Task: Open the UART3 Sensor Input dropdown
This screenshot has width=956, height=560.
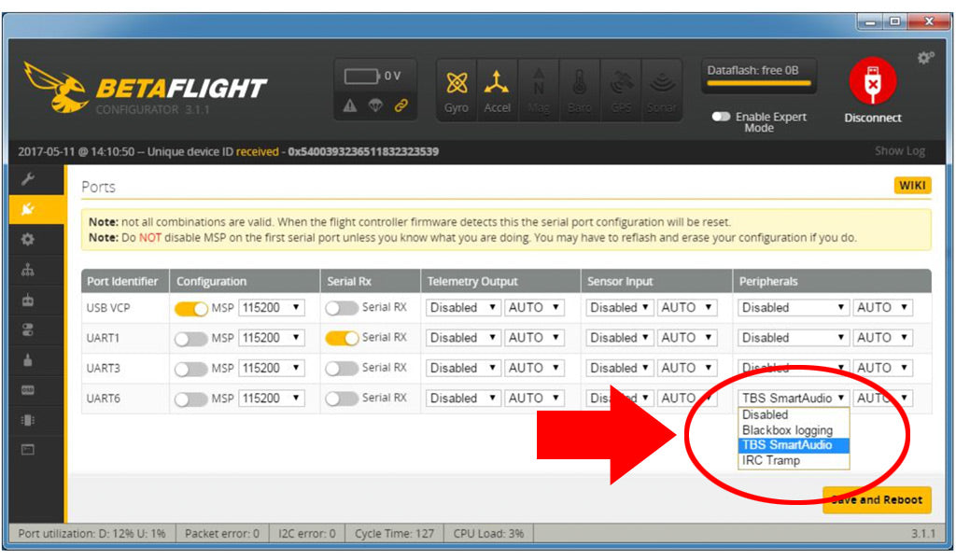Action: [619, 368]
